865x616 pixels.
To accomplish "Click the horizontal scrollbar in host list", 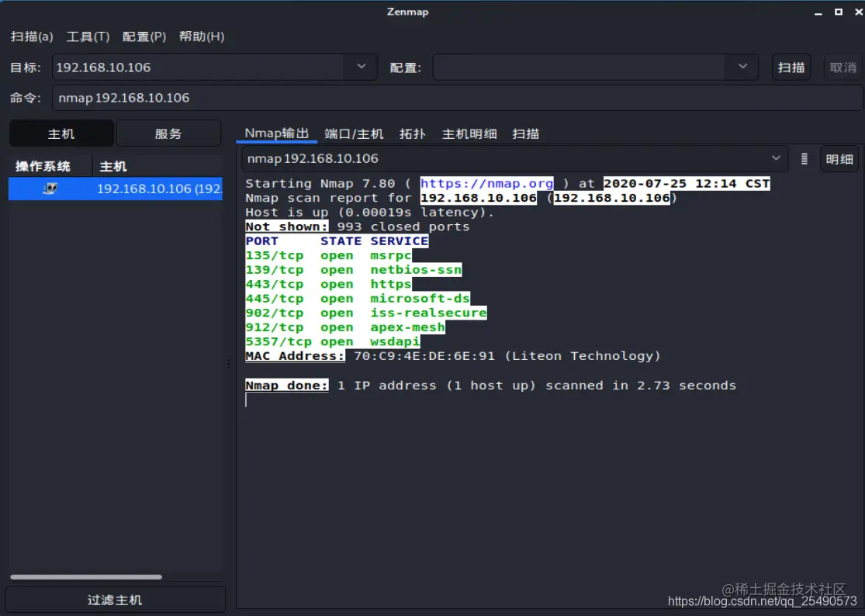I will (x=86, y=577).
